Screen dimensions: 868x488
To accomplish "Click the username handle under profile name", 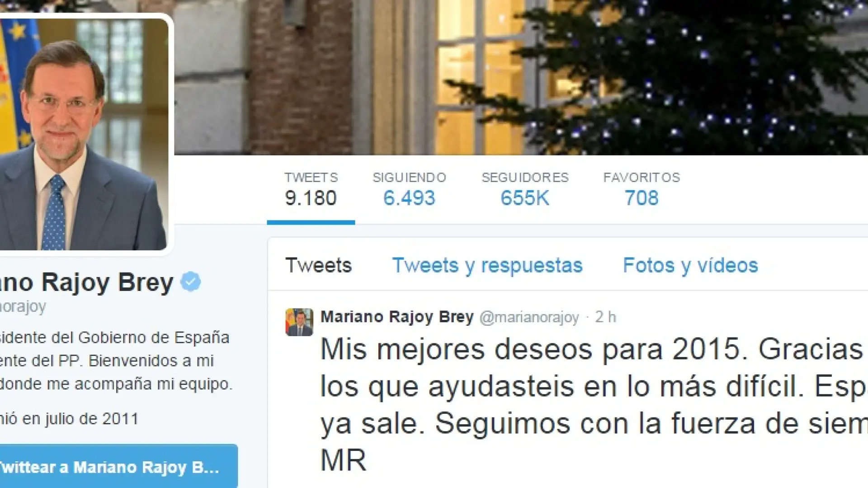I will pos(23,307).
